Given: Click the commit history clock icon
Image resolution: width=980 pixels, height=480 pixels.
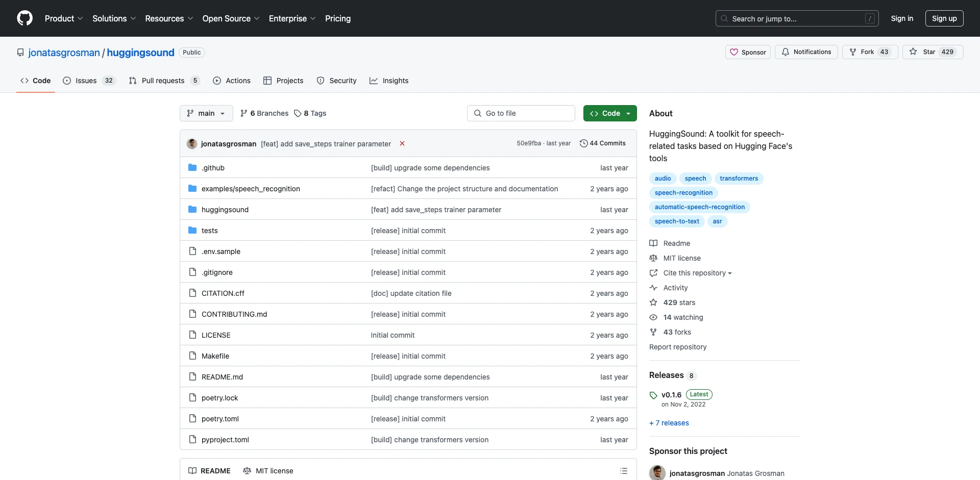Looking at the screenshot, I should click(583, 143).
